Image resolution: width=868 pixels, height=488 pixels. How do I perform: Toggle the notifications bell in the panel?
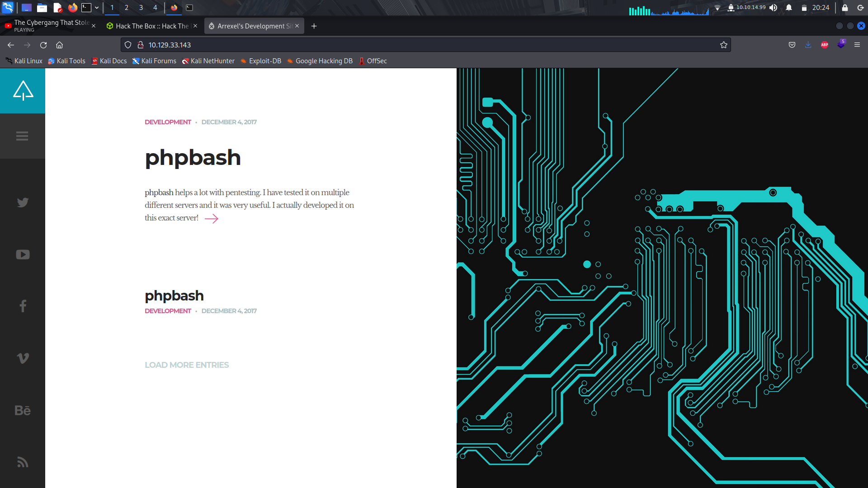789,8
